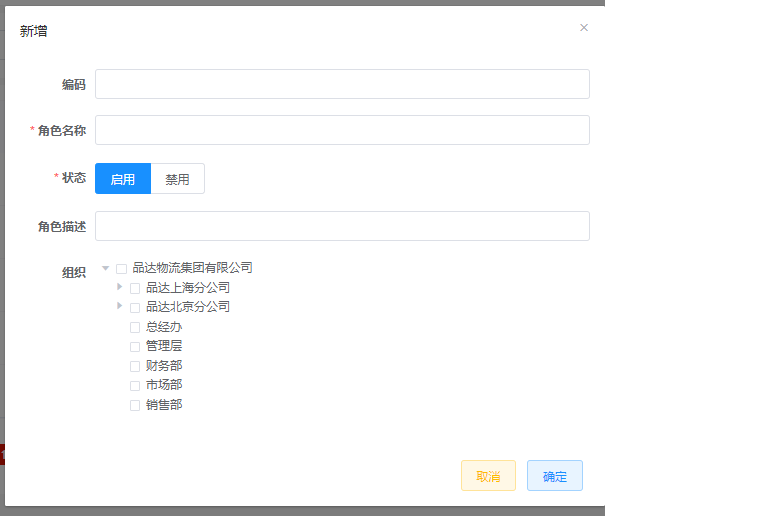This screenshot has height=516, width=773.
Task: Tick the 市场部 checkbox
Action: point(135,385)
